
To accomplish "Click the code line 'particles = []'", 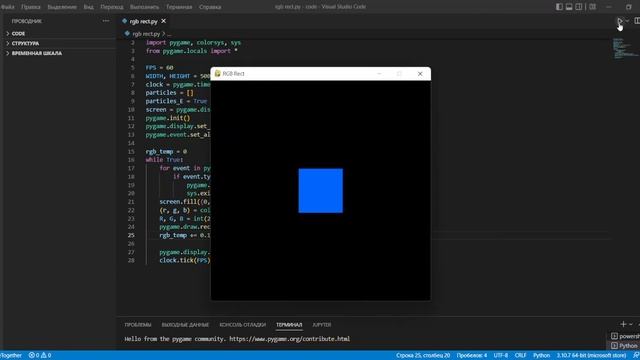I will pyautogui.click(x=169, y=93).
